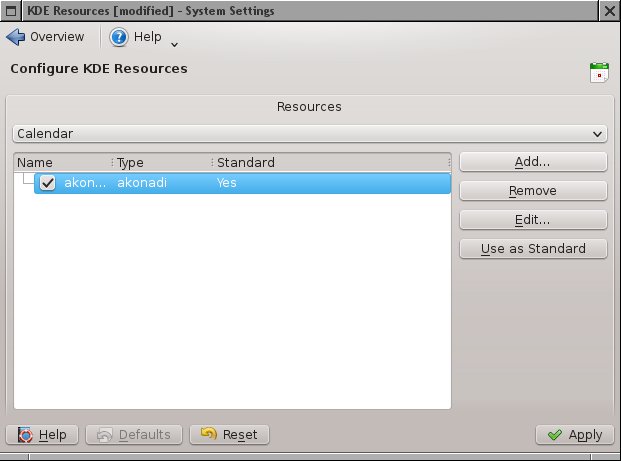
Task: Click the blue Help question mark icon
Action: (x=119, y=37)
